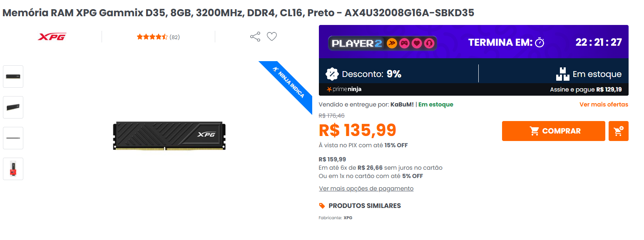Open the star rating reviews
Viewport: 644px width, 240px height.
158,37
